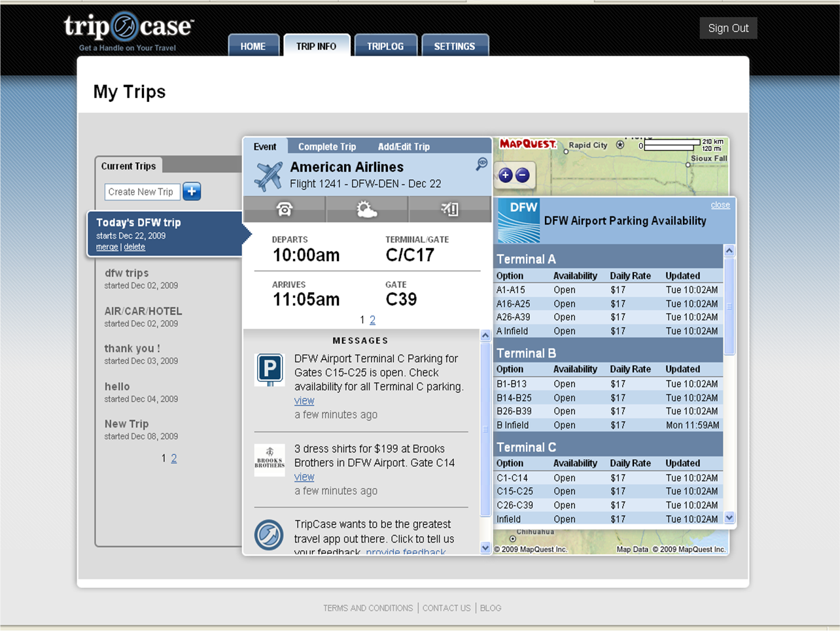The height and width of the screenshot is (631, 840).
Task: Click the A26-A39 parking row
Action: pos(608,317)
